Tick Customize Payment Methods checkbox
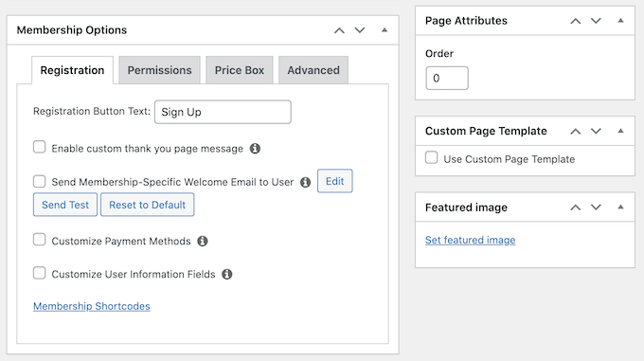 (40, 240)
